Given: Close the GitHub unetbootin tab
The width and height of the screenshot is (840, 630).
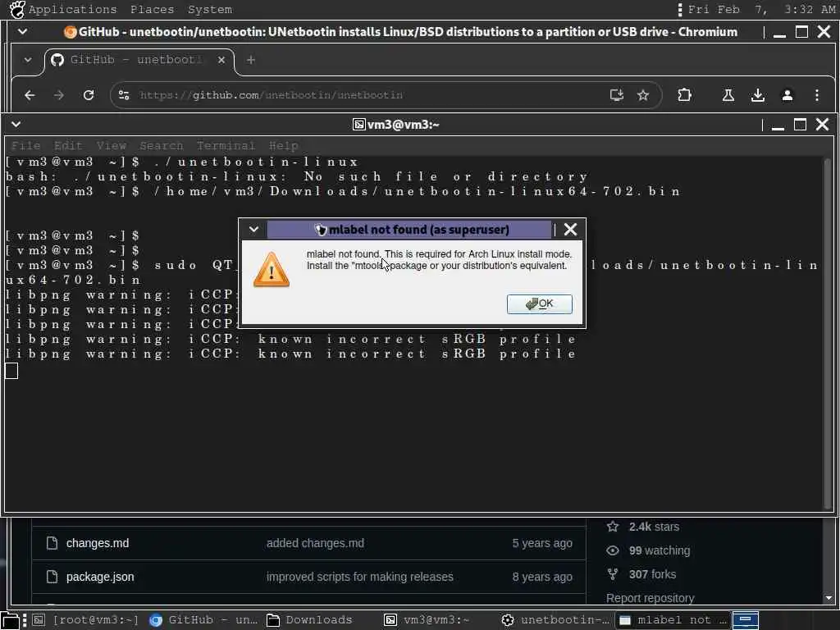Looking at the screenshot, I should point(221,60).
